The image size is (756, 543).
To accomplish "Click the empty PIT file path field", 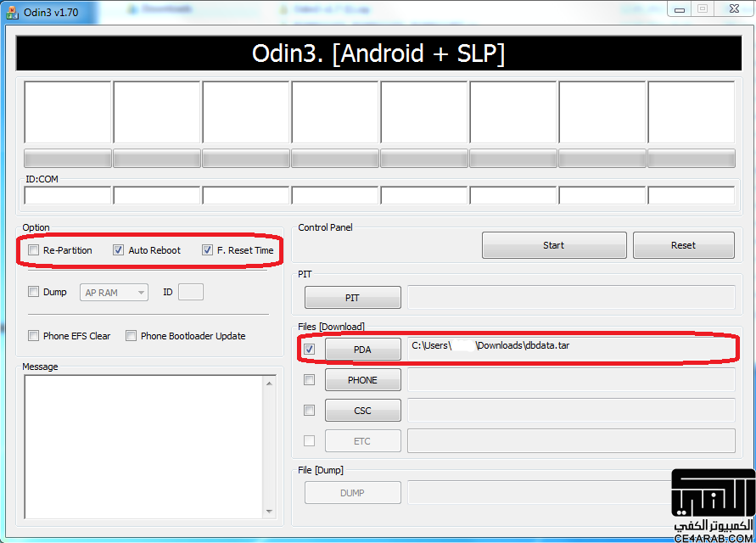I will click(571, 297).
